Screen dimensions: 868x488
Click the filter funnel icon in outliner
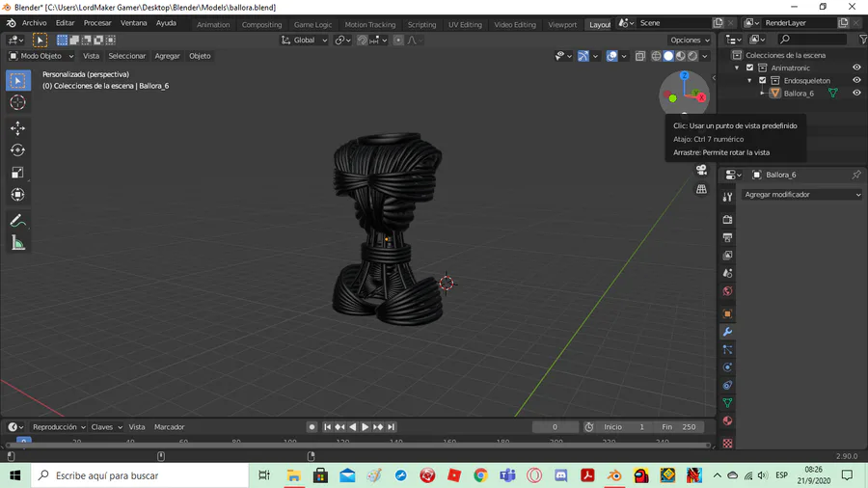pyautogui.click(x=862, y=40)
